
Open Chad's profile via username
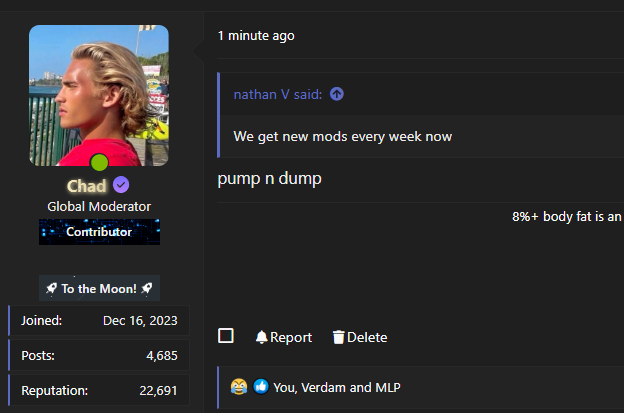coord(87,186)
